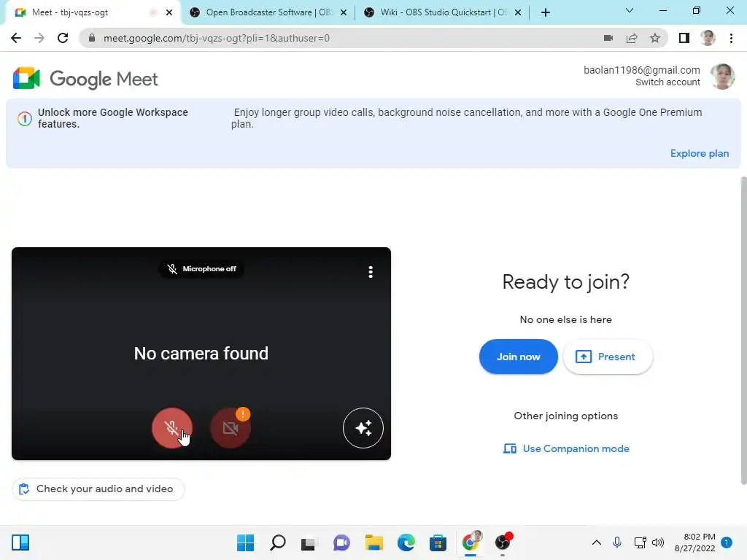Toggle the disabled camera button

pos(230,427)
